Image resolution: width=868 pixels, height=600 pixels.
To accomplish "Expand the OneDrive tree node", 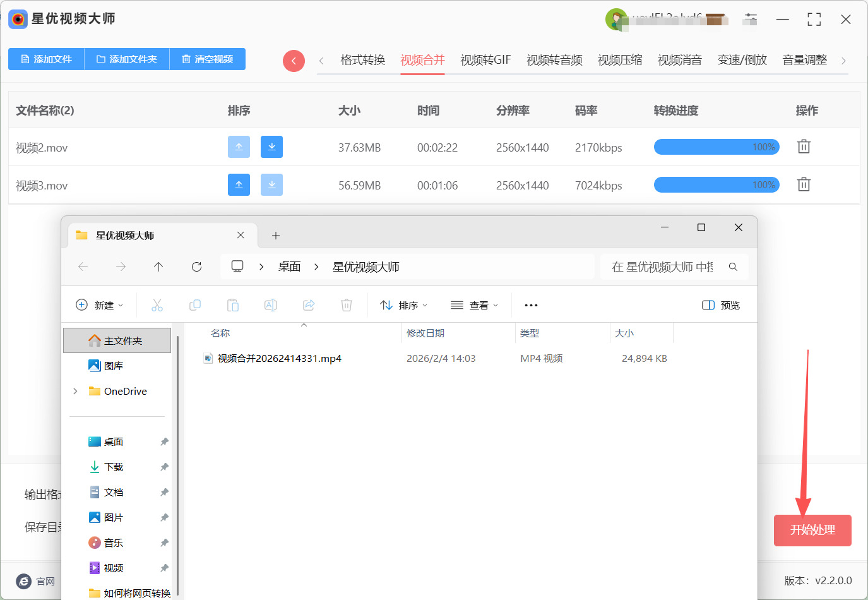I will 76,392.
